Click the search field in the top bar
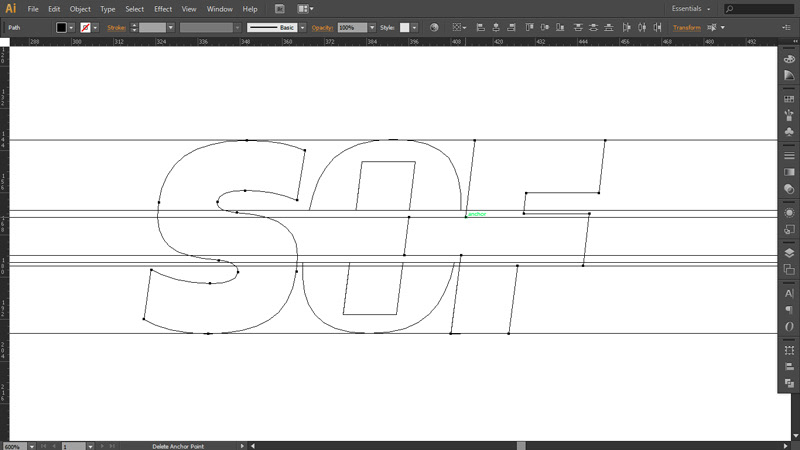The width and height of the screenshot is (800, 450). 760,8
